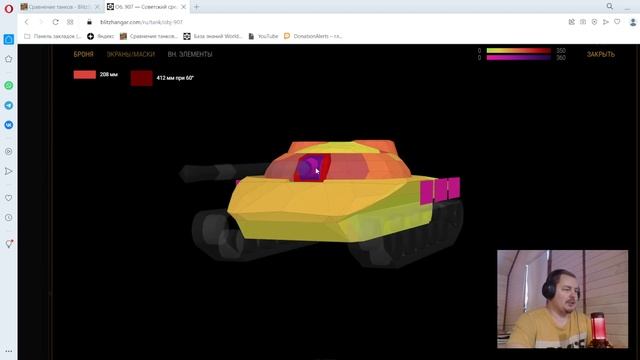
Task: Open the База знаний World bookmark
Action: pos(213,36)
